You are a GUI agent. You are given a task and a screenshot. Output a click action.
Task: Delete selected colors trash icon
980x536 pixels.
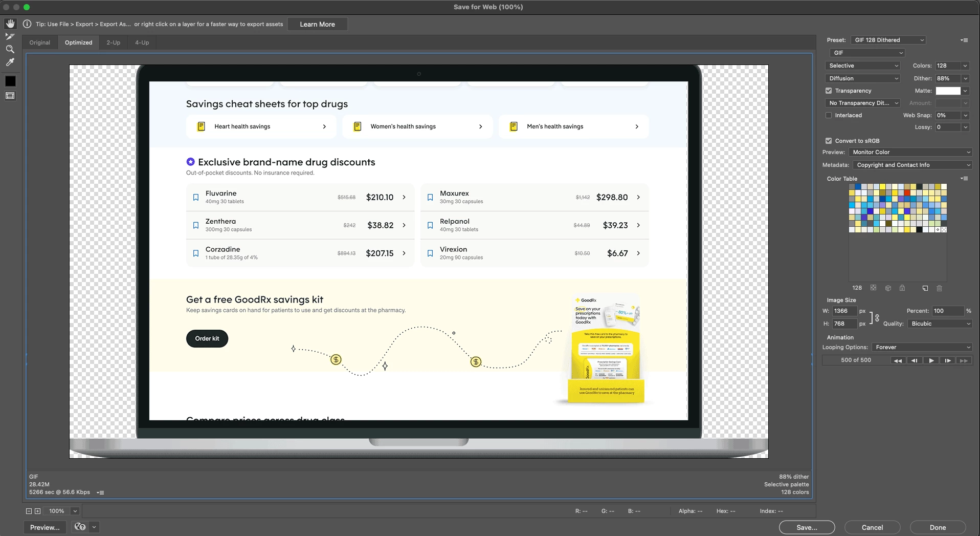click(940, 288)
